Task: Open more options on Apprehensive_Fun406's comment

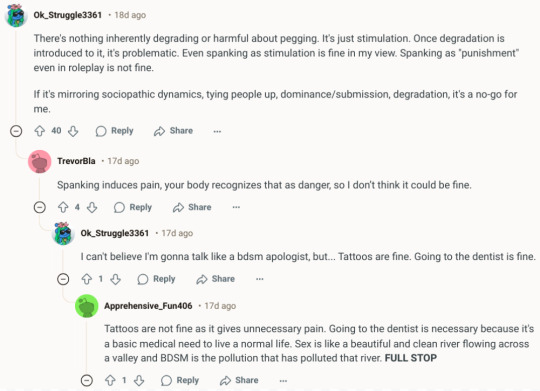Action: pyautogui.click(x=283, y=381)
